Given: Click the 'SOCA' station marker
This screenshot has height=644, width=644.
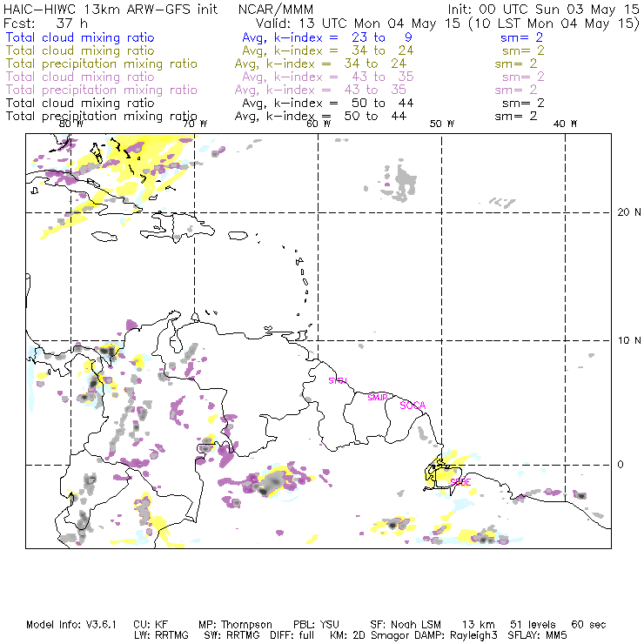Looking at the screenshot, I should click(413, 406).
